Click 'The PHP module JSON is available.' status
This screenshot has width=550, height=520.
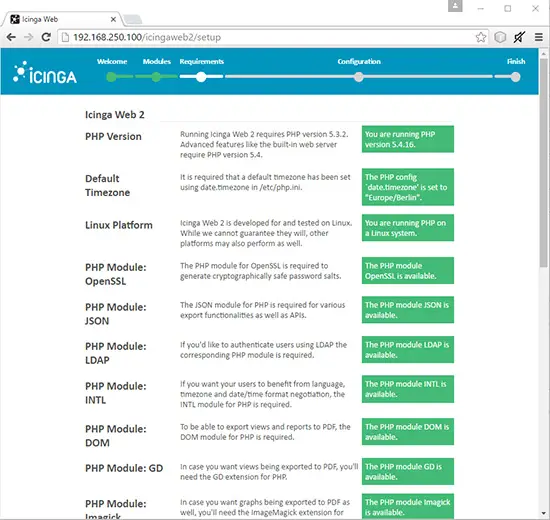point(408,310)
